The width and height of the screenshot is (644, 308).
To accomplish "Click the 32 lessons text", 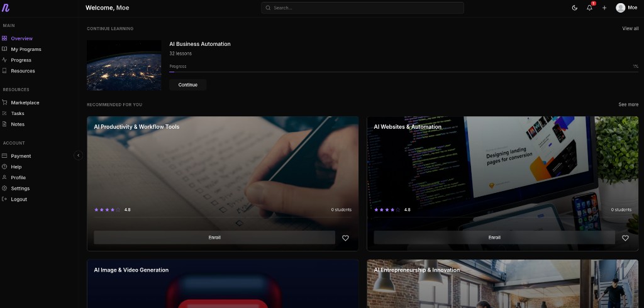I will click(180, 53).
